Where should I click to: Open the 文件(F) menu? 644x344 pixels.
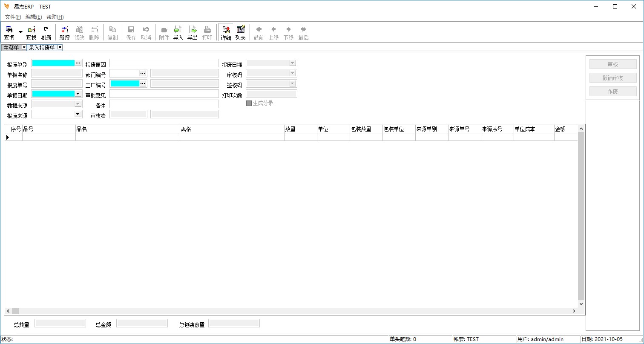tap(13, 17)
